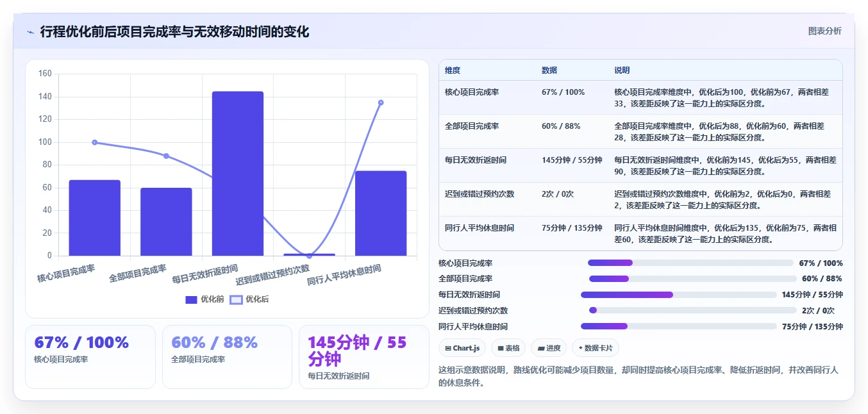Click the 优化后 line point at value 100
Screen dimensions: 868x414
pos(95,142)
